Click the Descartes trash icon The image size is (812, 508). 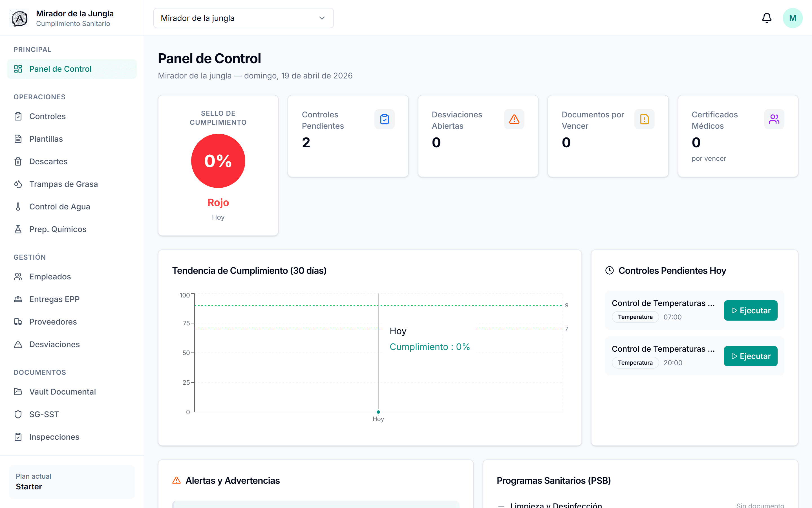pos(18,161)
